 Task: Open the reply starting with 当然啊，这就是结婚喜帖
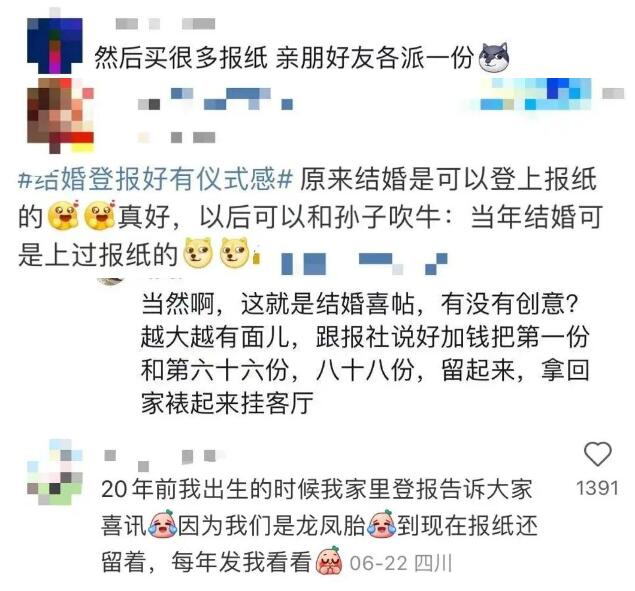pyautogui.click(x=364, y=353)
